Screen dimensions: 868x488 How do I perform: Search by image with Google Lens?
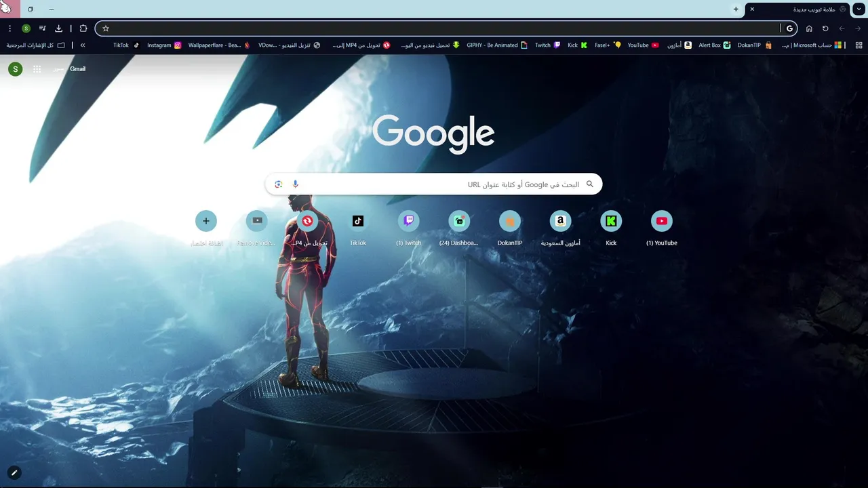(x=278, y=184)
